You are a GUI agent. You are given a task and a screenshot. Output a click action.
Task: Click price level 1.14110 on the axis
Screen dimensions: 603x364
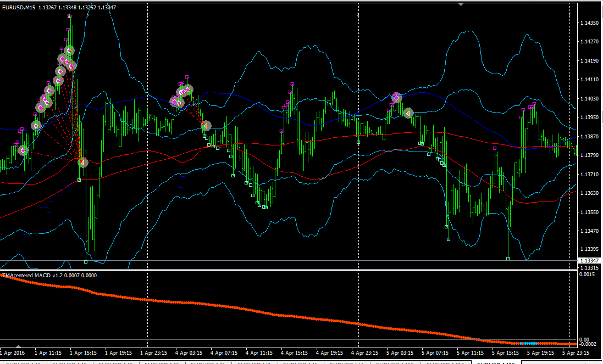coord(590,80)
